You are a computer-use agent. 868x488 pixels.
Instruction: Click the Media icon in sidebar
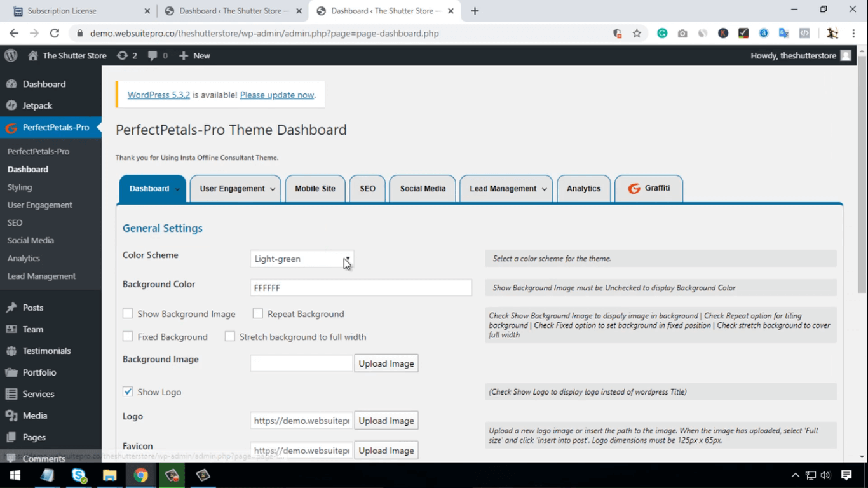pos(11,416)
